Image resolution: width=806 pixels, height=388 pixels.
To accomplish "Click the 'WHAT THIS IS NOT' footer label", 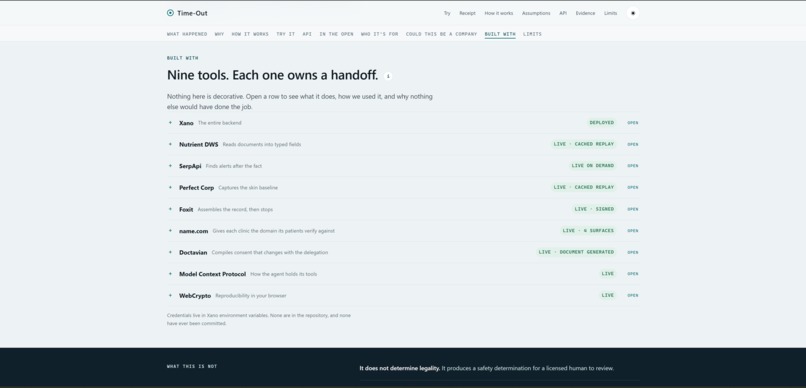I will point(192,366).
